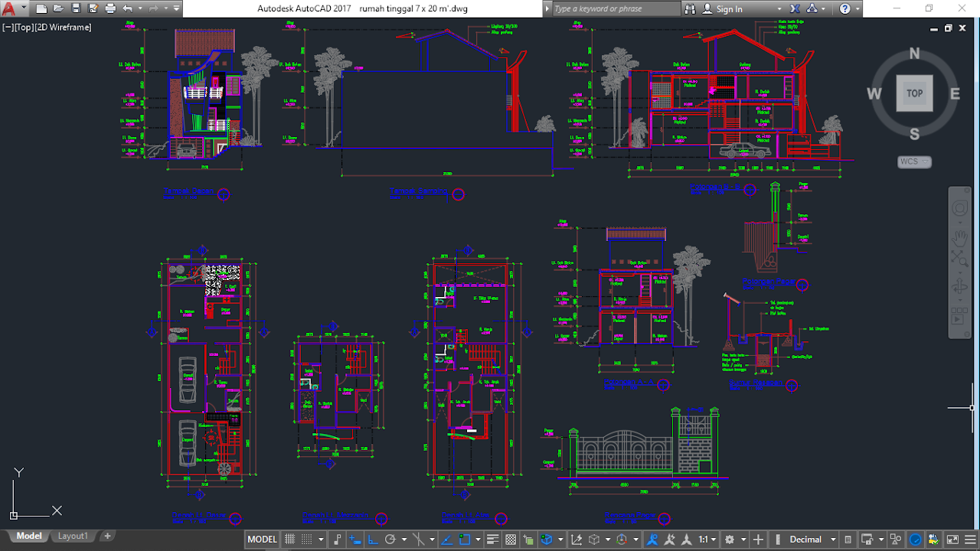Select the Pan hand tool

point(960,238)
